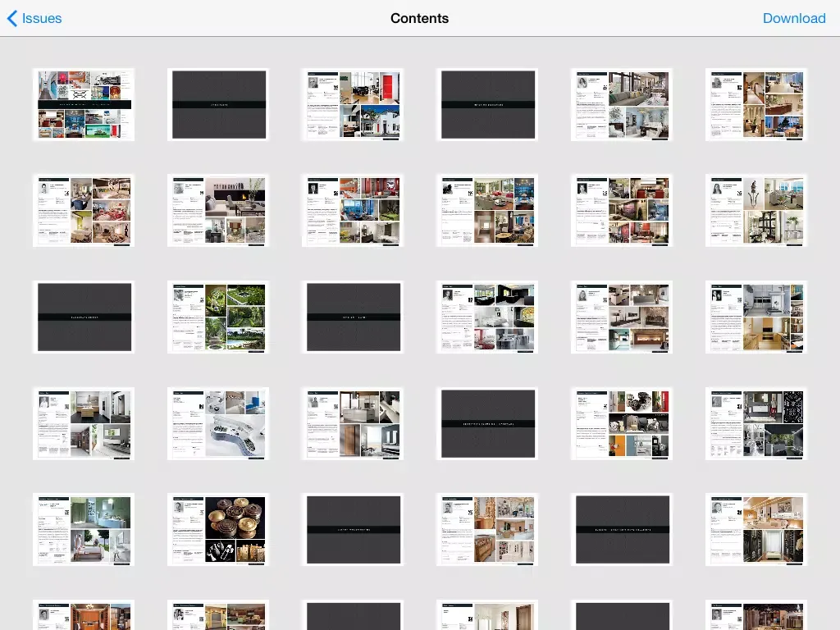This screenshot has width=840, height=630.
Task: Open the page with black door knobs and orange door
Action: (x=622, y=424)
